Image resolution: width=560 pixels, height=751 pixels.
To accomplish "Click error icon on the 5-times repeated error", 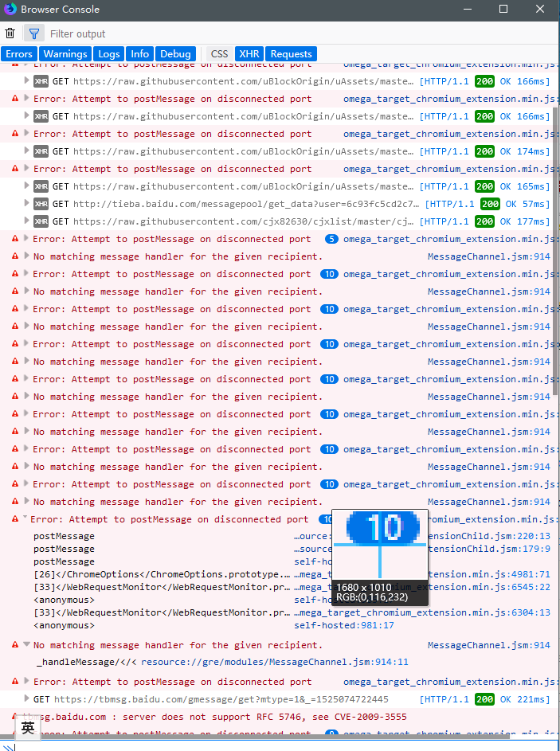I will pyautogui.click(x=15, y=238).
